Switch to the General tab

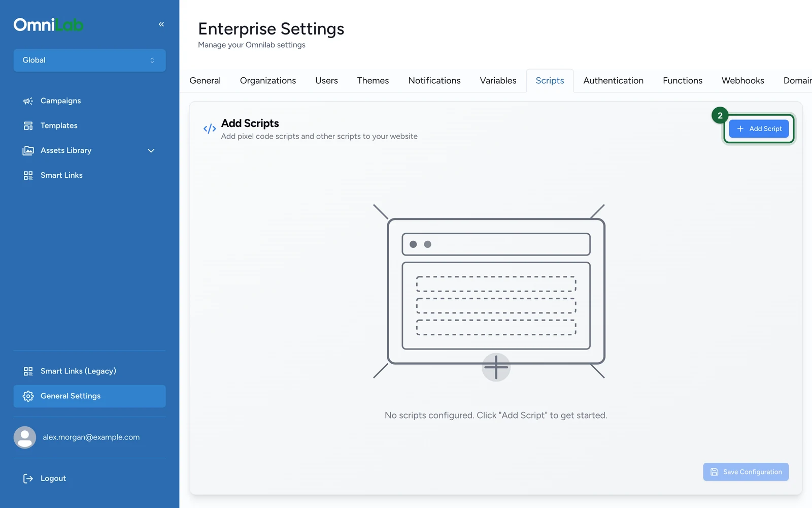point(205,81)
